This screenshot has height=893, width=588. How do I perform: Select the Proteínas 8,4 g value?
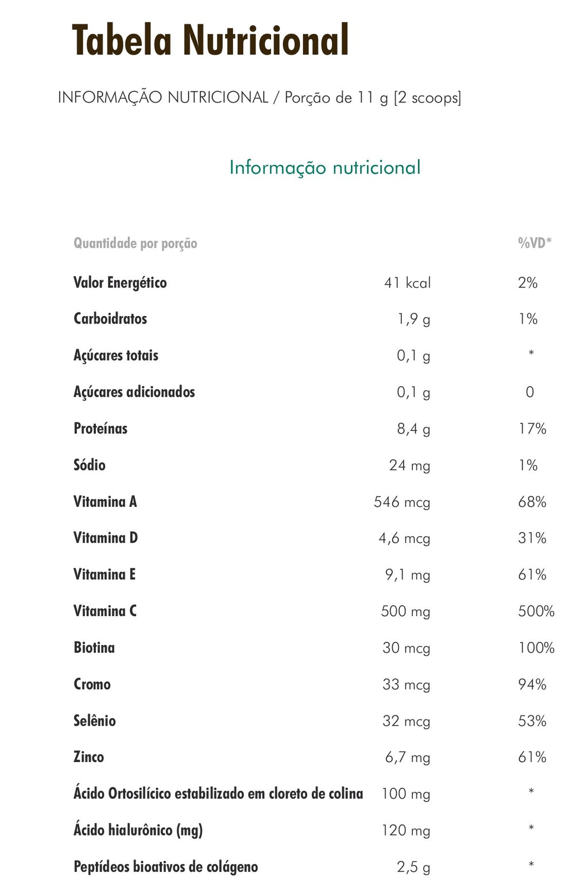tap(413, 429)
